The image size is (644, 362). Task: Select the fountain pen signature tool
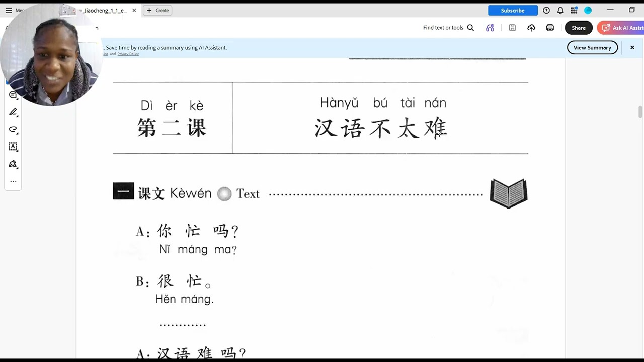[x=13, y=164]
